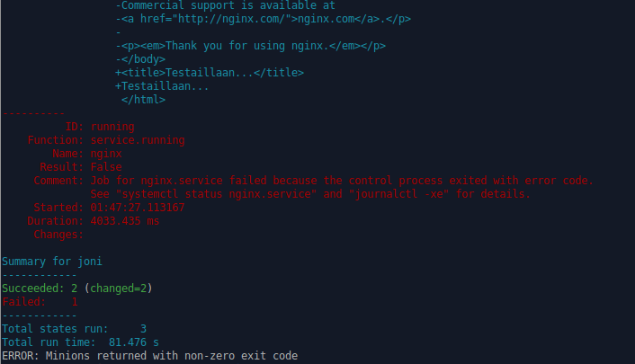Click the "Changes:" label
This screenshot has height=364, width=635.
pyautogui.click(x=58, y=235)
